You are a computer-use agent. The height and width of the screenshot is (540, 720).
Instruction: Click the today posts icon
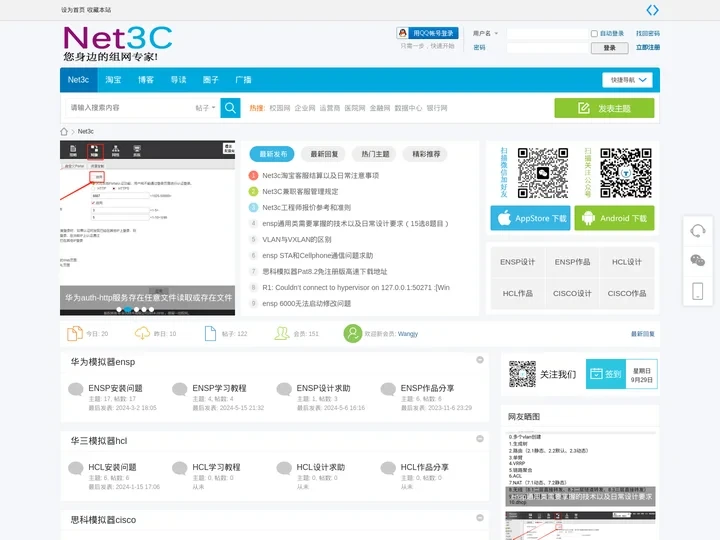tap(74, 333)
